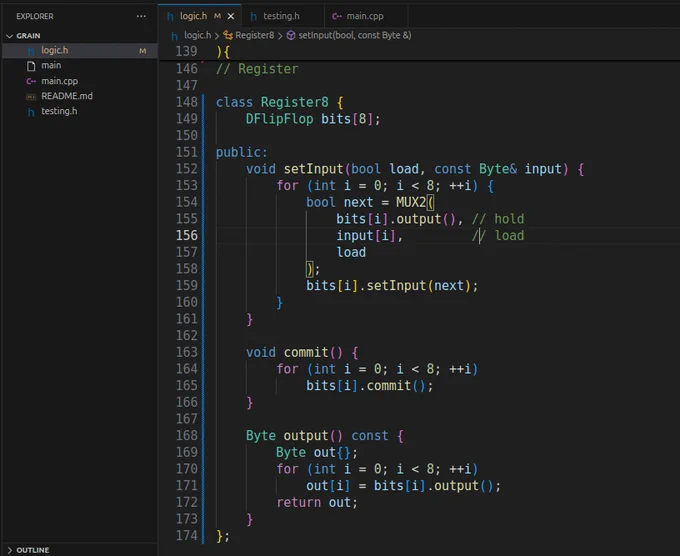The image size is (680, 556).
Task: Click the h icon on testing.h tab
Action: pyautogui.click(x=254, y=16)
